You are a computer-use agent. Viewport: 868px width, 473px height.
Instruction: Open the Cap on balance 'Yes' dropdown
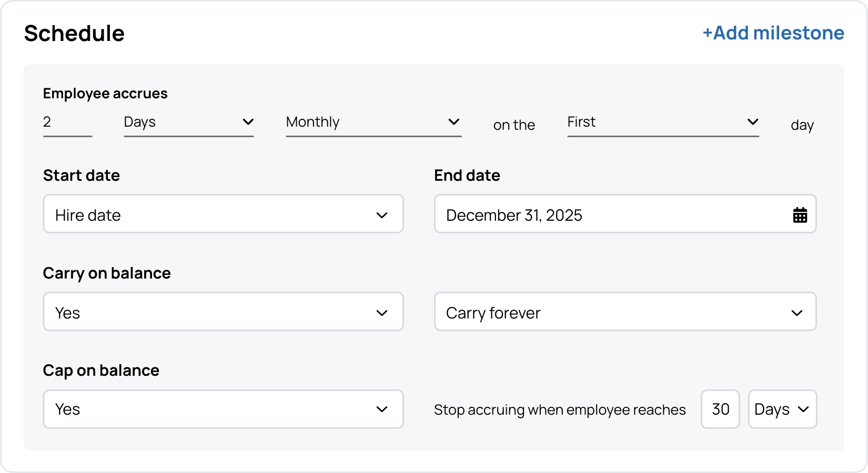tap(223, 409)
